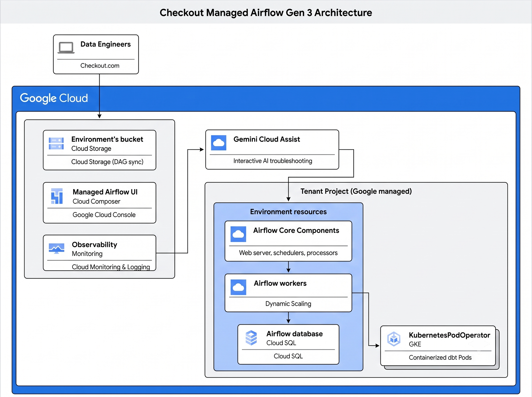Screen dimensions: 532x397
Task: Click the Environment's bucket title
Action: [107, 139]
